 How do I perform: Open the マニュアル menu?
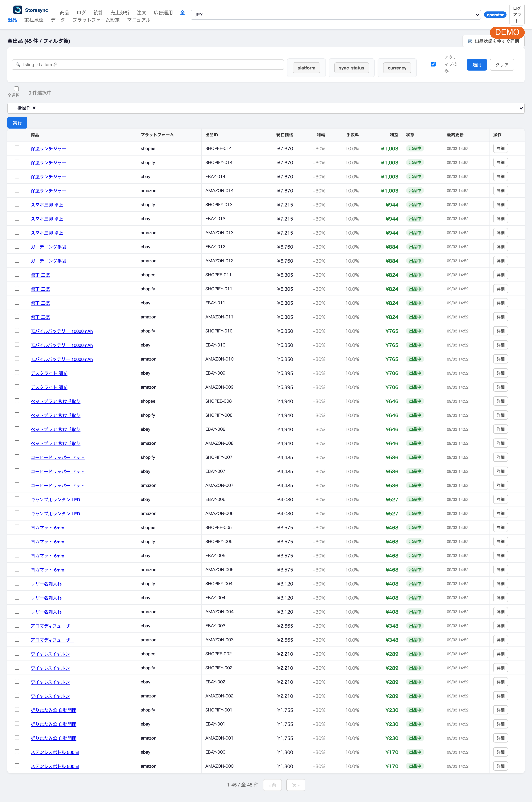click(x=138, y=20)
